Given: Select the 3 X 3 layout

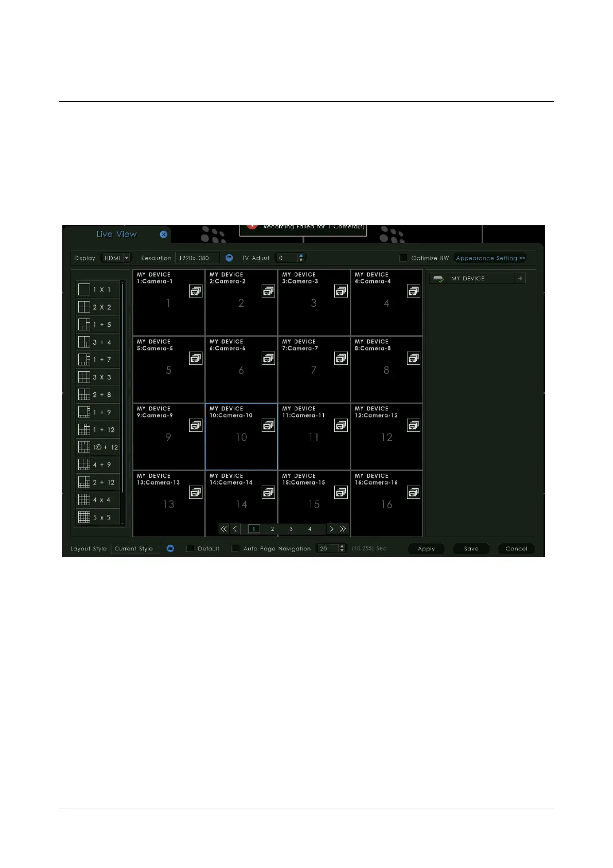Looking at the screenshot, I should [x=98, y=377].
